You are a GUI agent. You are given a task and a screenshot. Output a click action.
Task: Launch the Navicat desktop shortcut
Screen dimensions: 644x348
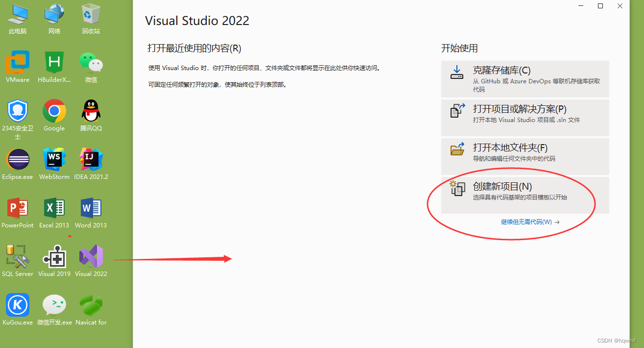pos(91,310)
